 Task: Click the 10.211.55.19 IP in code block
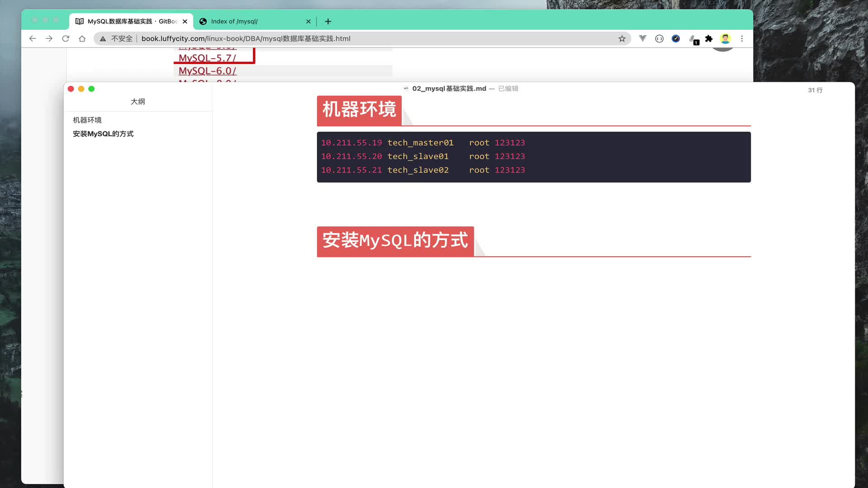pyautogui.click(x=352, y=143)
